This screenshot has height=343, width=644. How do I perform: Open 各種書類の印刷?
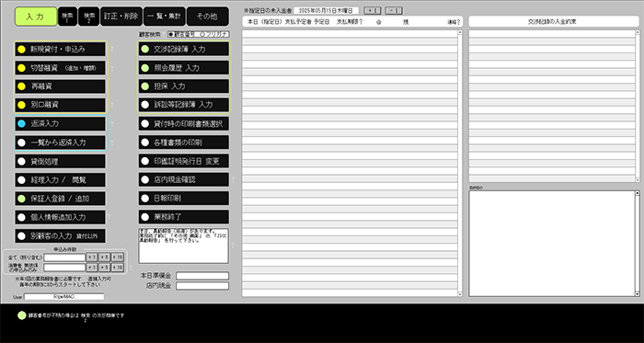184,143
